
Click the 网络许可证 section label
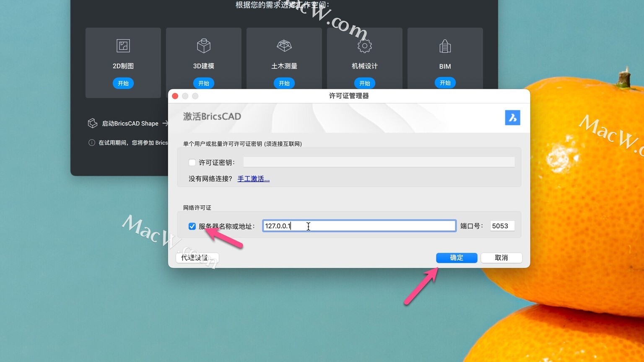(x=197, y=208)
